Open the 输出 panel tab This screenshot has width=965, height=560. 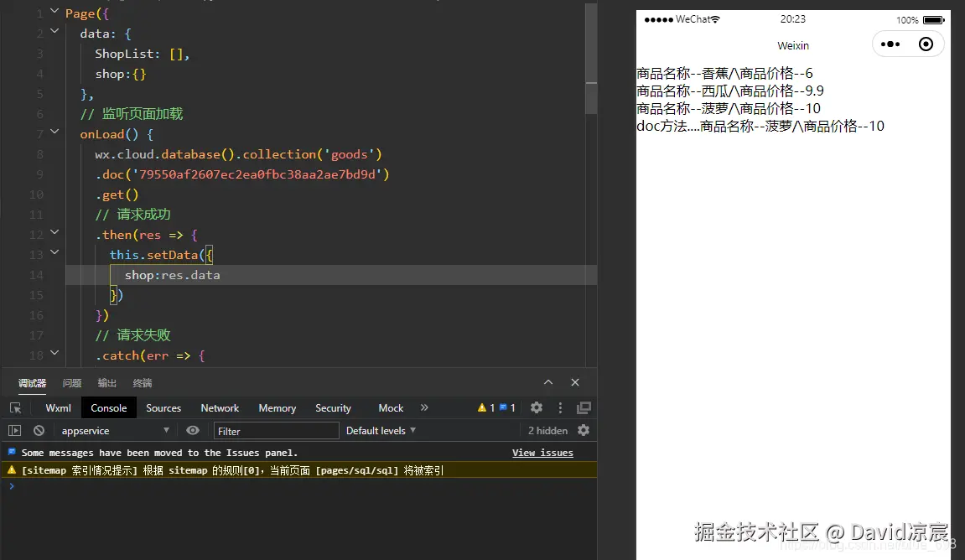click(x=107, y=383)
